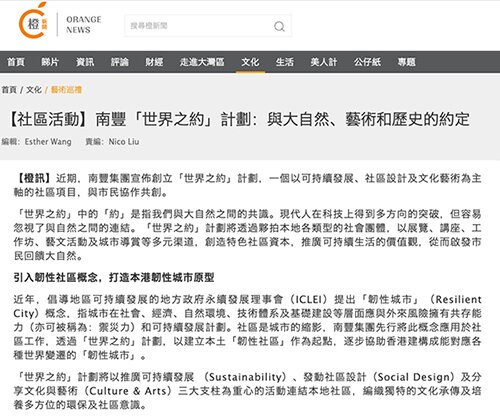Open the 專題 nav menu item
Image resolution: width=500 pixels, height=417 pixels.
[x=406, y=62]
